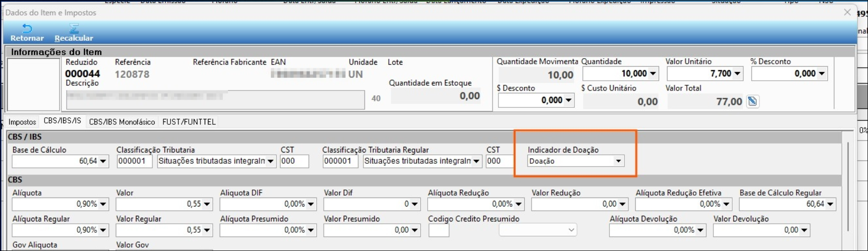Click the CBS Alíquota field arrow

[103, 204]
